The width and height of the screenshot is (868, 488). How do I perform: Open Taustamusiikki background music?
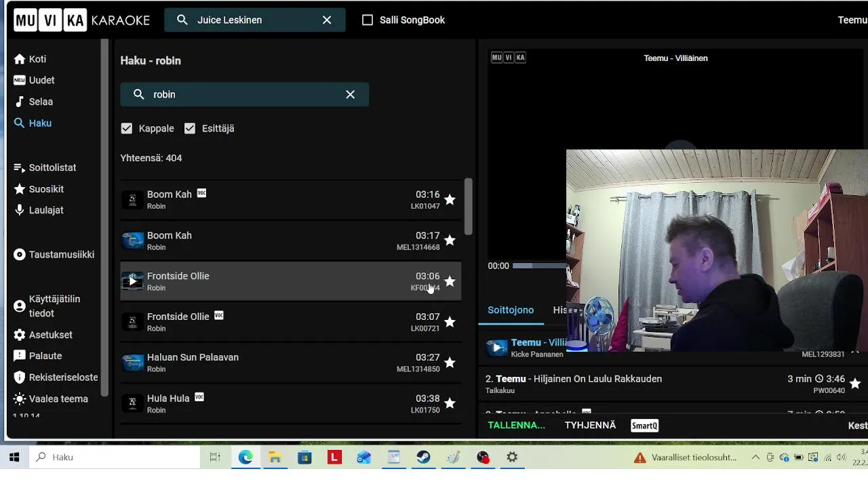click(54, 255)
